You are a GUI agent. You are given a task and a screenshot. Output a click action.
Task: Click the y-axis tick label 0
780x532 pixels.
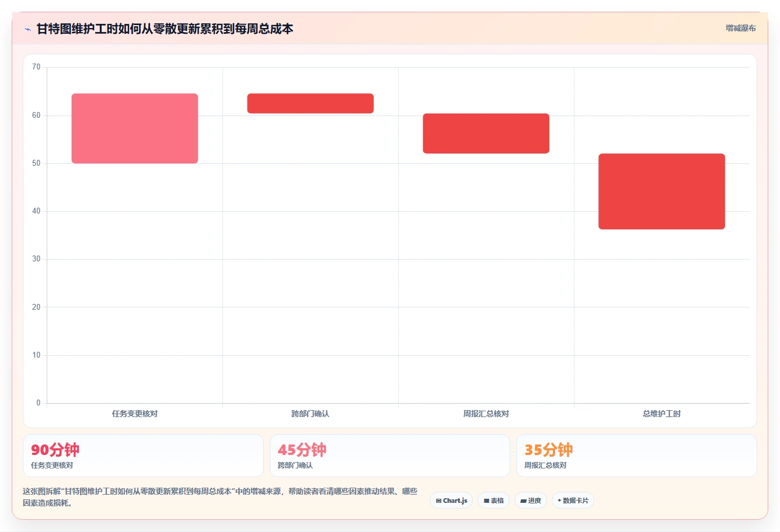click(x=39, y=403)
